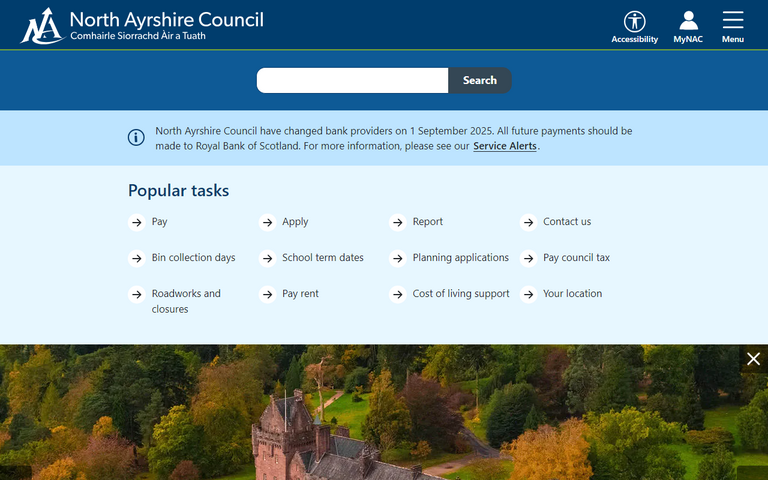Click the North Ayrshire Council logo
Viewport: 768px width, 480px height.
[x=142, y=25]
